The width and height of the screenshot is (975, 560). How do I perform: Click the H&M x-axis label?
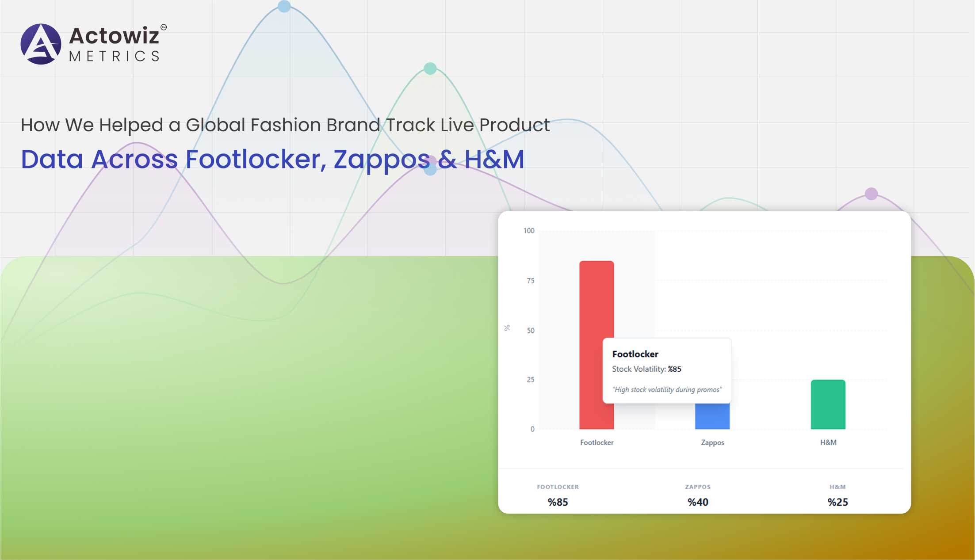click(828, 442)
